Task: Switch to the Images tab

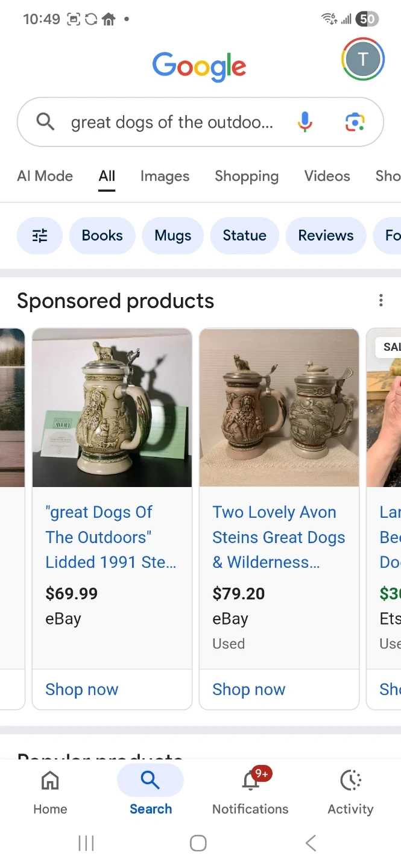Action: tap(165, 176)
